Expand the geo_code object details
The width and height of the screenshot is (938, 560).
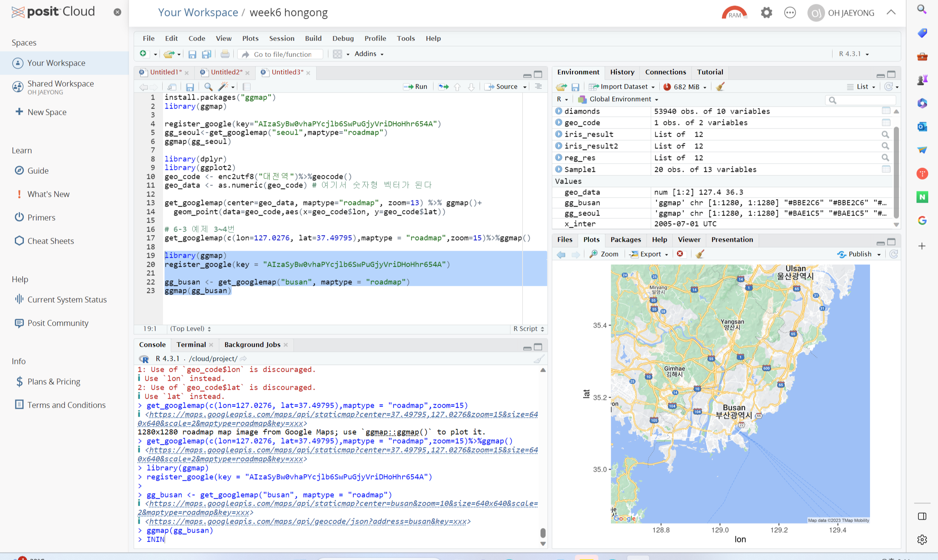click(x=559, y=123)
